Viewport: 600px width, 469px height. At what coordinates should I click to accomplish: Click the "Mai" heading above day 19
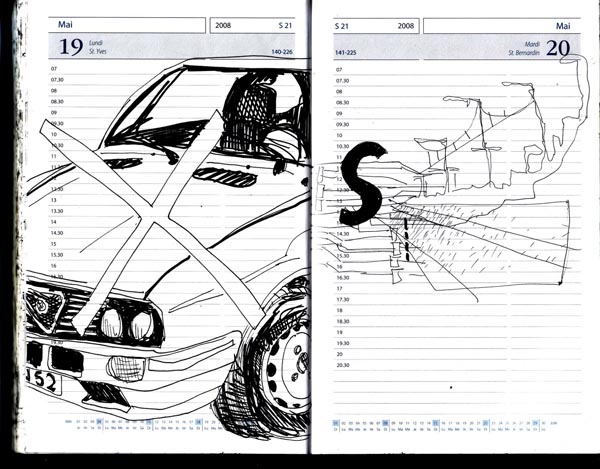coord(65,24)
